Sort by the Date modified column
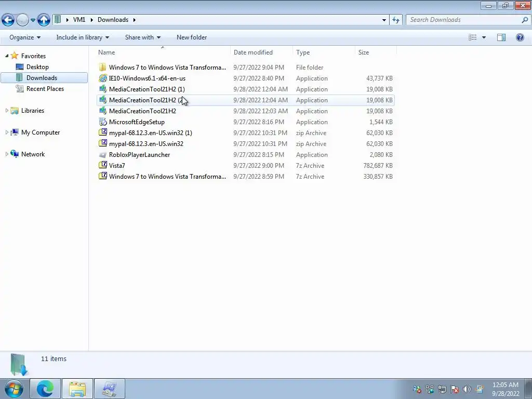Image resolution: width=532 pixels, height=399 pixels. pos(261,52)
